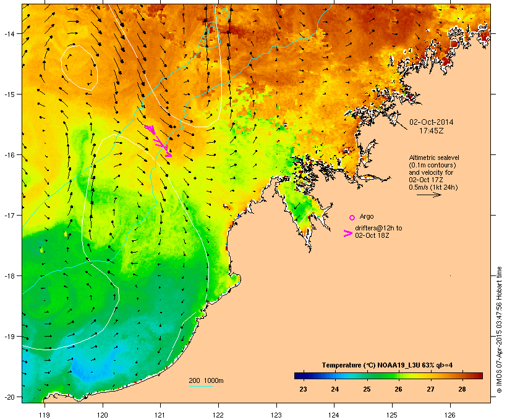Click latitude axis label -20
Viewport: 507px width, 420px height.
[9, 397]
